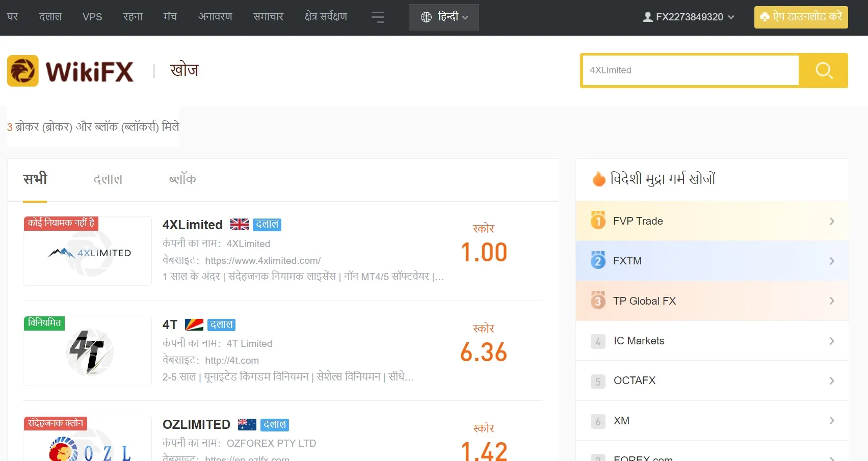Click the विनियमित green label
The width and height of the screenshot is (868, 461).
(44, 323)
